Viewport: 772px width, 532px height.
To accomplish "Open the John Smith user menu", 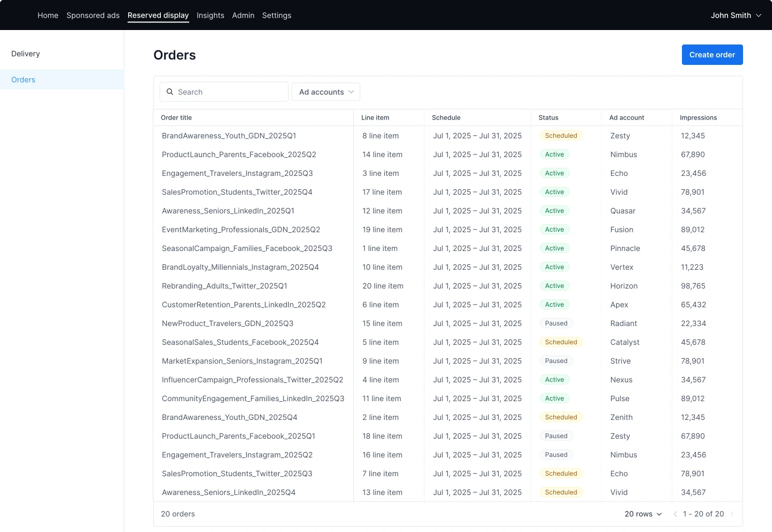I will (736, 16).
